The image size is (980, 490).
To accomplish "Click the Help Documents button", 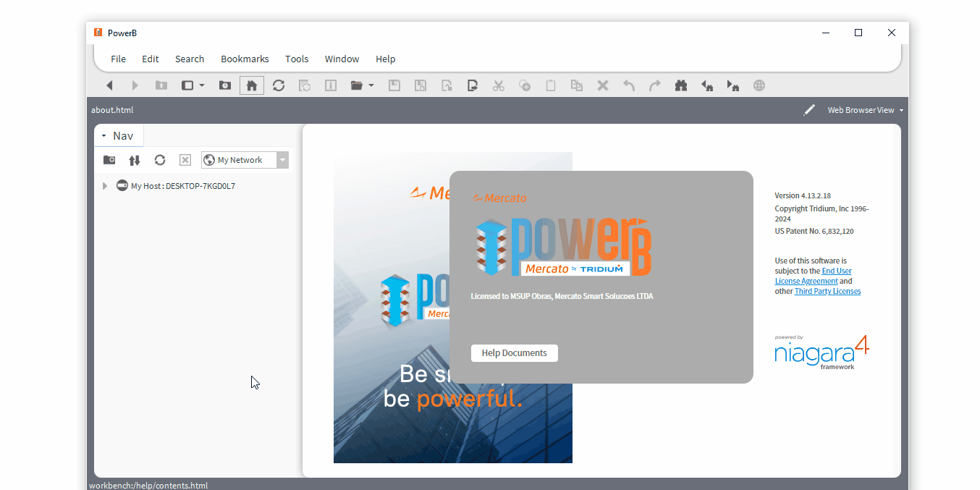I will tap(515, 353).
